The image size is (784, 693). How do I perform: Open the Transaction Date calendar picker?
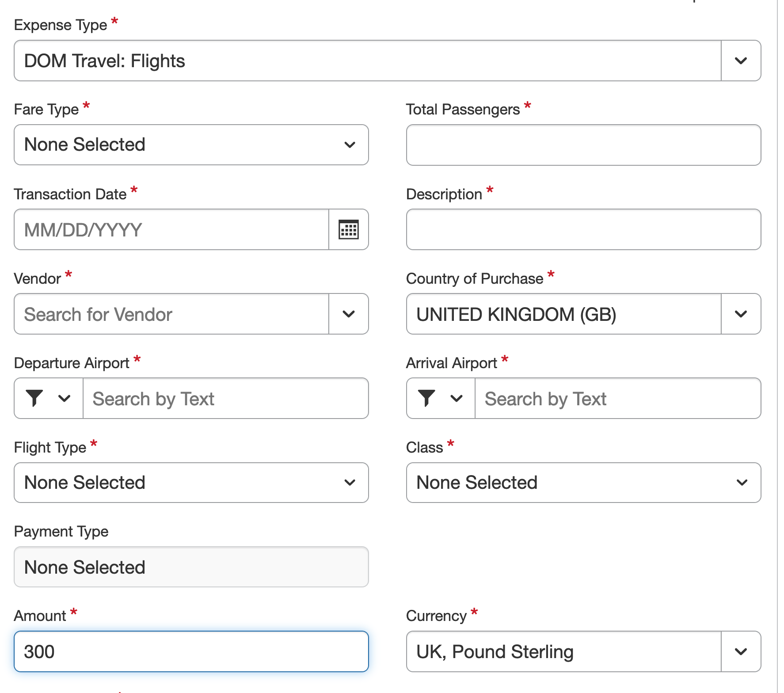348,230
